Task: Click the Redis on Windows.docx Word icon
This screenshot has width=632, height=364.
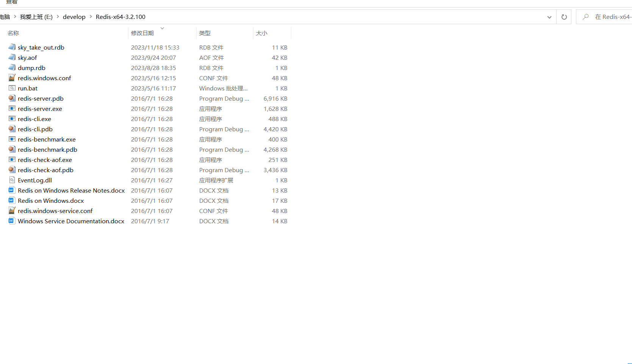Action: [11, 201]
